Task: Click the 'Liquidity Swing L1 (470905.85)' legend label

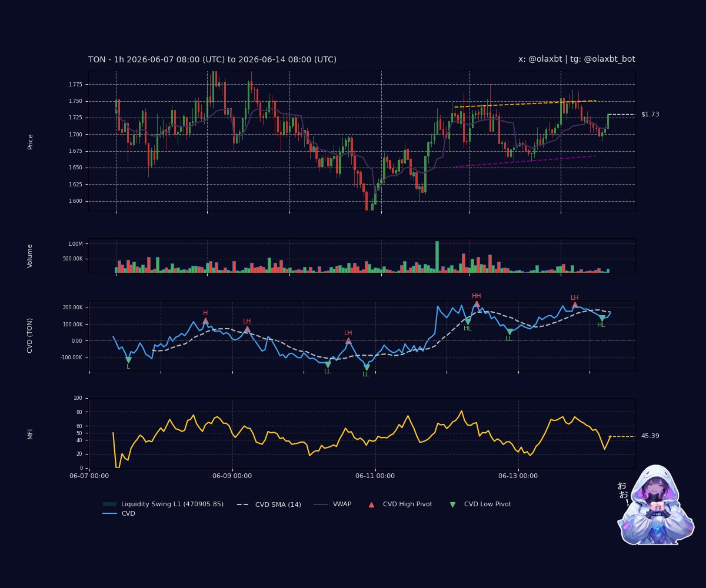Action: [172, 505]
